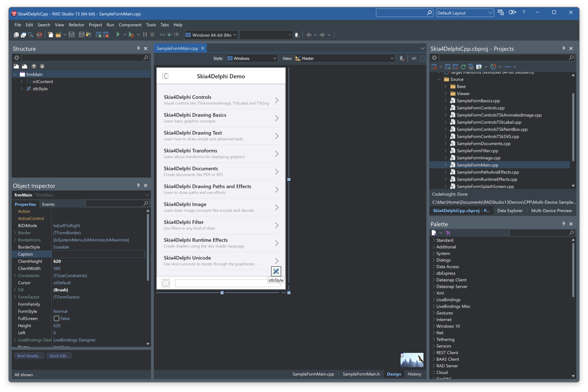This screenshot has width=588, height=392.
Task: Expand the Border property node
Action: coord(15,233)
